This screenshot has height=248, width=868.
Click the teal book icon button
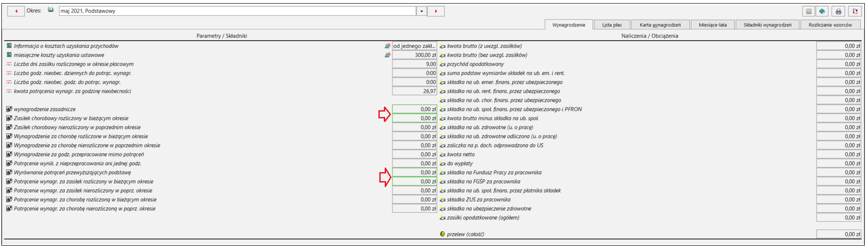point(822,11)
